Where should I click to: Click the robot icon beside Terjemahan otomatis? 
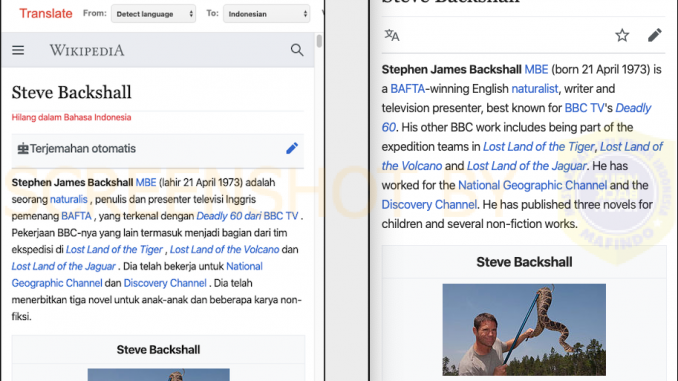tap(23, 149)
